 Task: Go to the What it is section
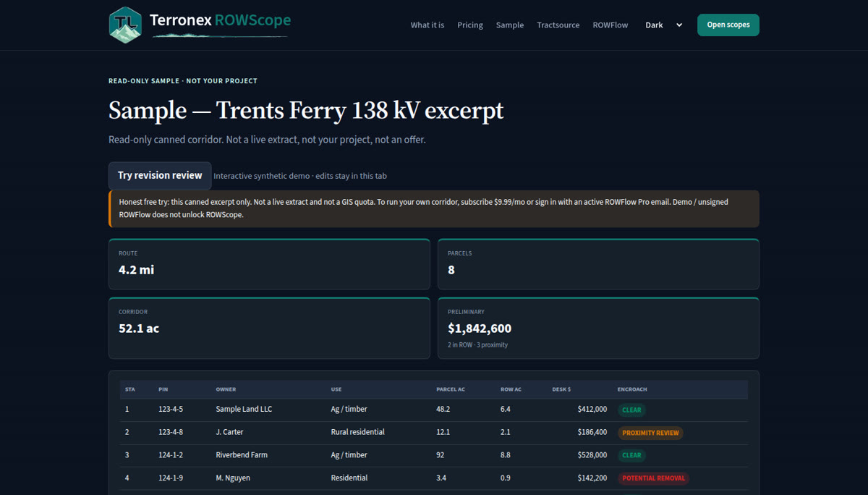point(427,25)
